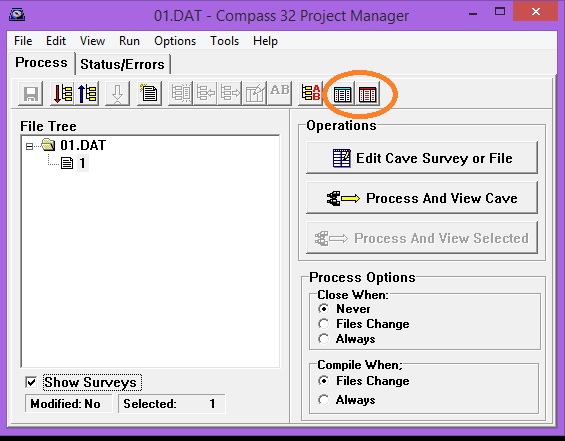Click the blue table grid icon
565x441 pixels.
coord(342,94)
